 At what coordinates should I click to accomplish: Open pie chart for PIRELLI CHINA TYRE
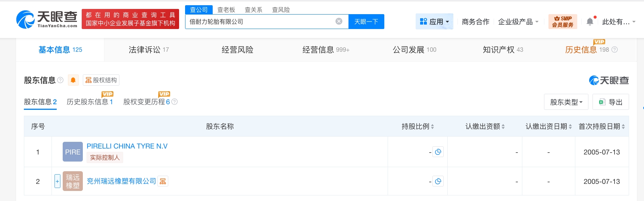pyautogui.click(x=438, y=152)
